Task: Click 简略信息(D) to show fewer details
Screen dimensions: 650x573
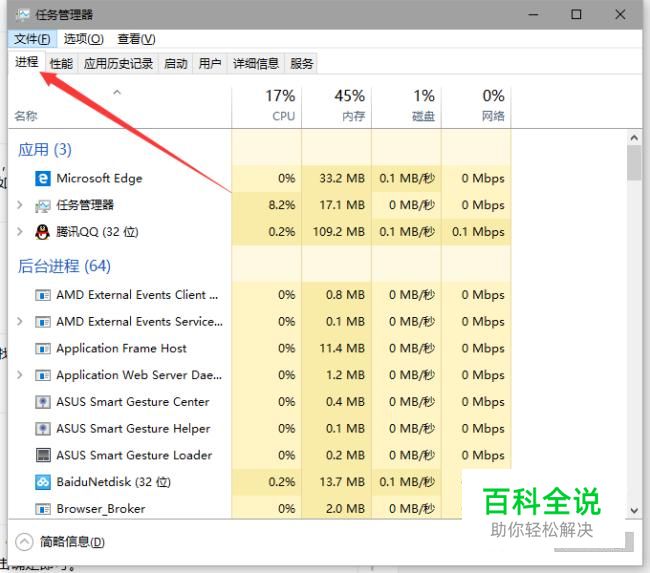Action: point(72,542)
